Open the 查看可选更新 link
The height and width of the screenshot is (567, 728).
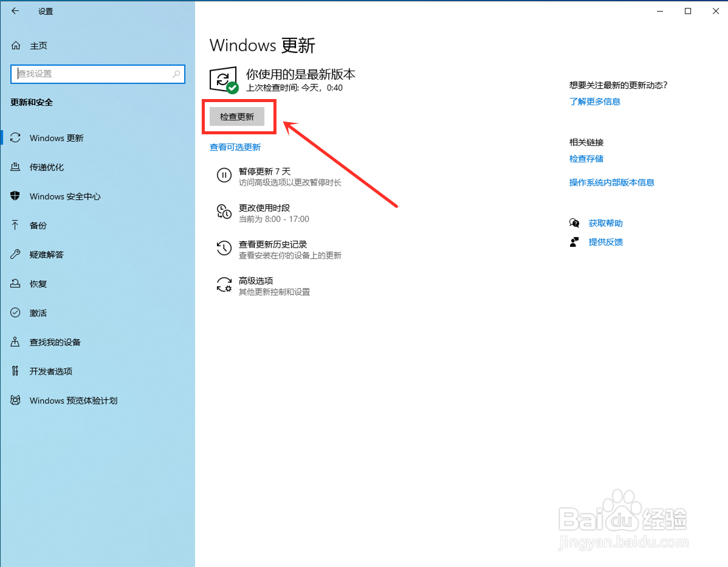(x=235, y=146)
